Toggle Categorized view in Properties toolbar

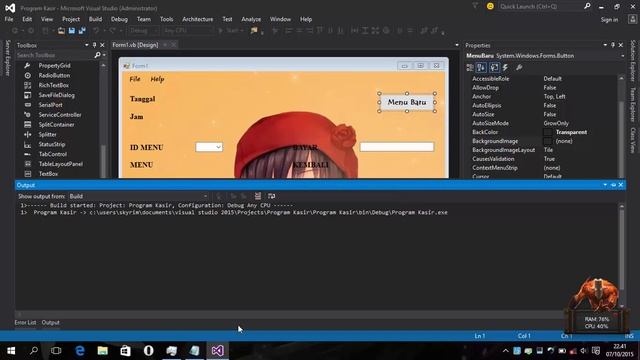470,67
